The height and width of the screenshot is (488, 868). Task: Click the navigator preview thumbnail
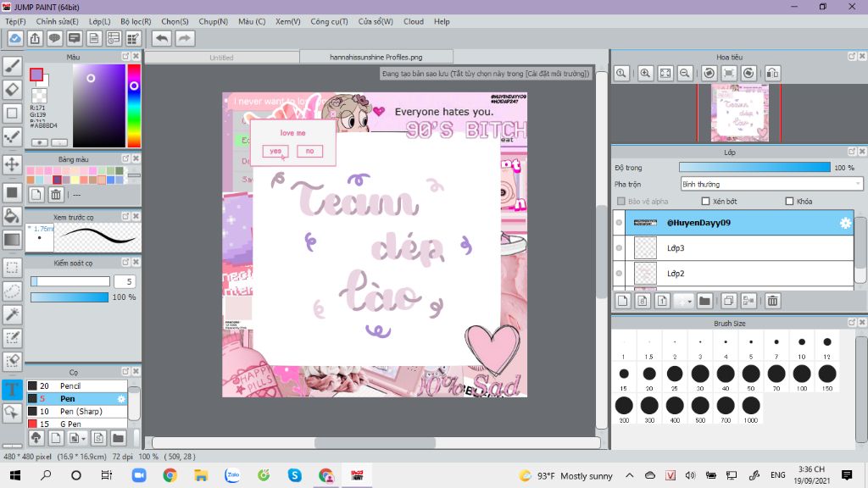[x=739, y=113]
